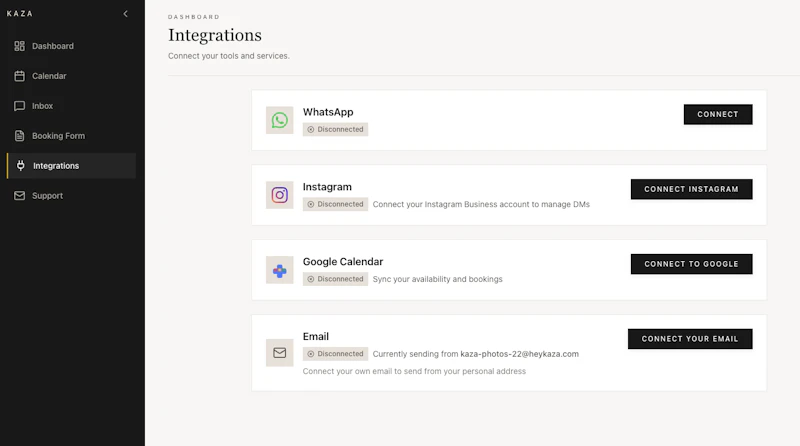Screen dimensions: 800x446
Task: Click the Connect to Google button
Action: tap(691, 264)
